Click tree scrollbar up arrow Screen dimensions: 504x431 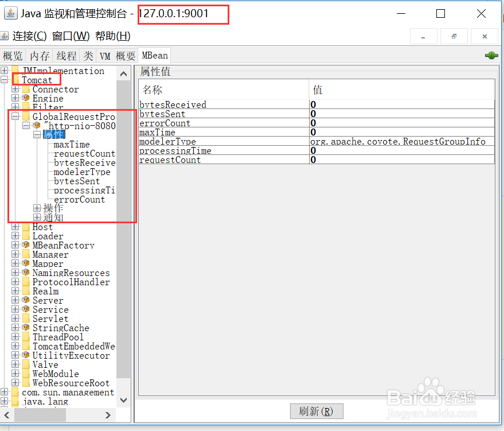123,73
